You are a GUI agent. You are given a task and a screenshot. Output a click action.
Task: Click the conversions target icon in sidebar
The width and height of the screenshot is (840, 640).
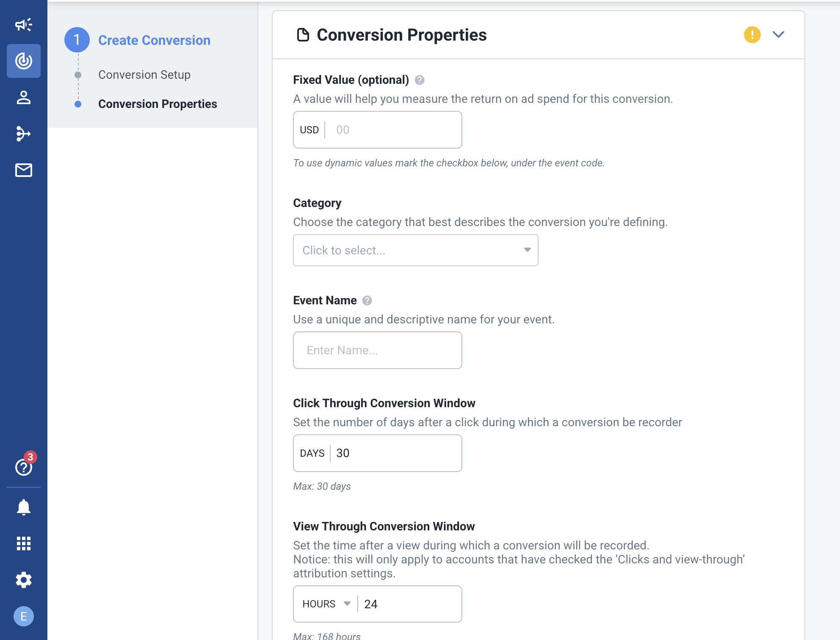pos(24,61)
